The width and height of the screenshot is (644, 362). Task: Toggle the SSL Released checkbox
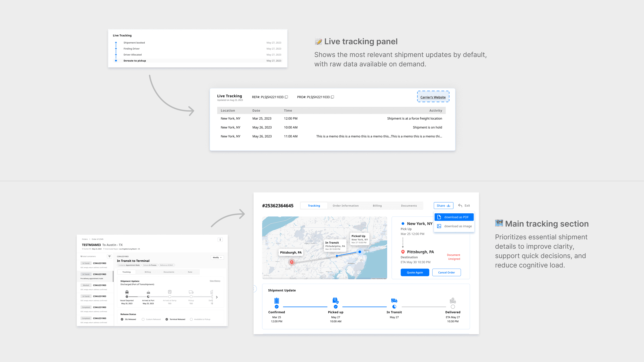pos(122,319)
